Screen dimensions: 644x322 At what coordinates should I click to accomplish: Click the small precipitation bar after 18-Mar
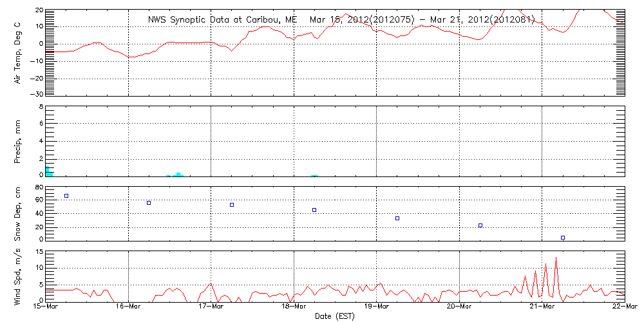click(314, 175)
